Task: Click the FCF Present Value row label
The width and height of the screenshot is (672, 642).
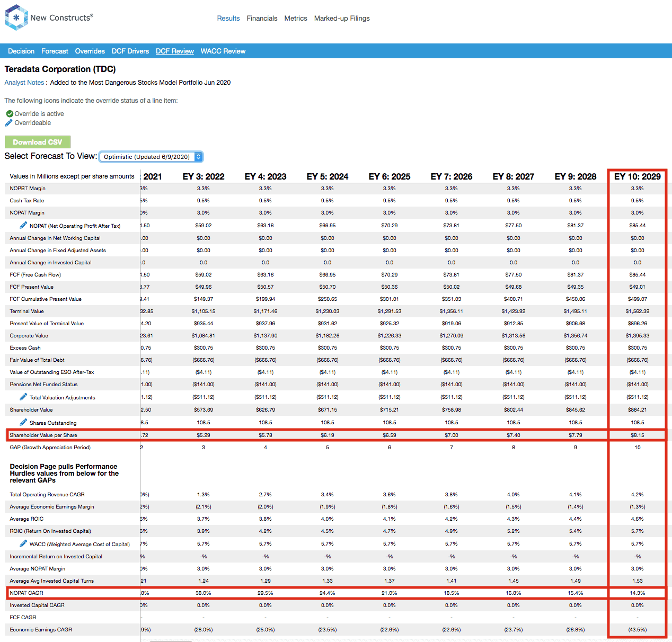Action: tap(32, 287)
